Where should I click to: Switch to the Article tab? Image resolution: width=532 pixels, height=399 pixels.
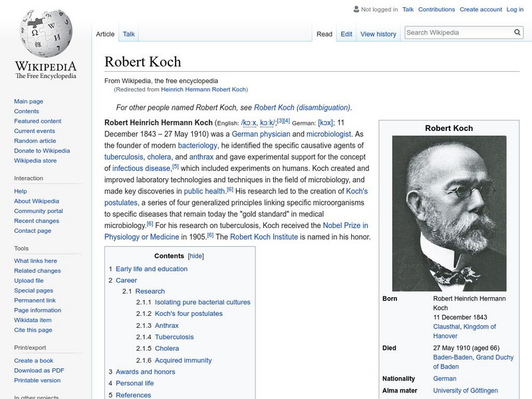(x=105, y=34)
